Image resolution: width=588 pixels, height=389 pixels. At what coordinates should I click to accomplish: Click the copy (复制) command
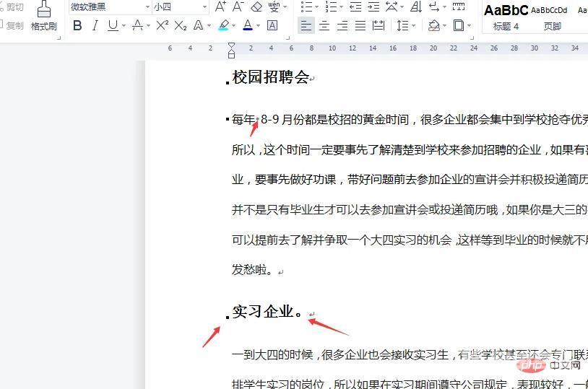pos(13,25)
